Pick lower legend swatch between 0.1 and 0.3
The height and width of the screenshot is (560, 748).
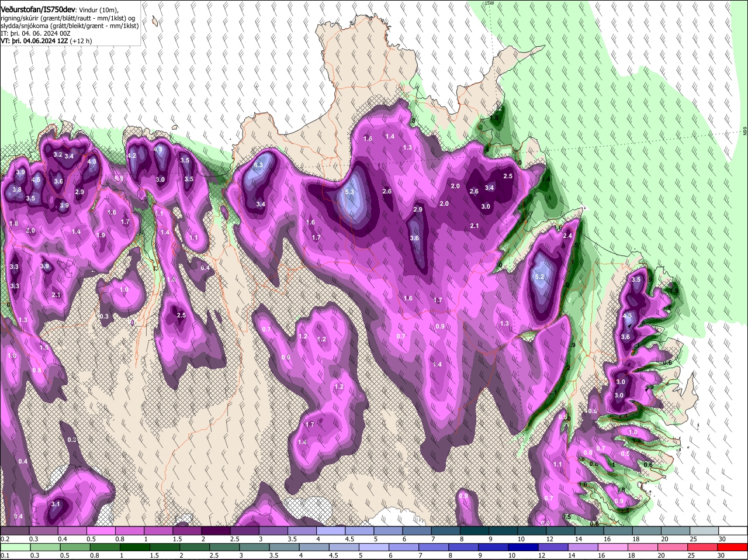pos(17,547)
